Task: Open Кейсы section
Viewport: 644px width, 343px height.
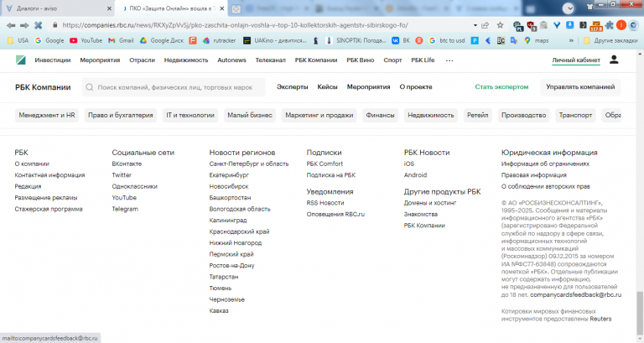Action: pos(327,86)
